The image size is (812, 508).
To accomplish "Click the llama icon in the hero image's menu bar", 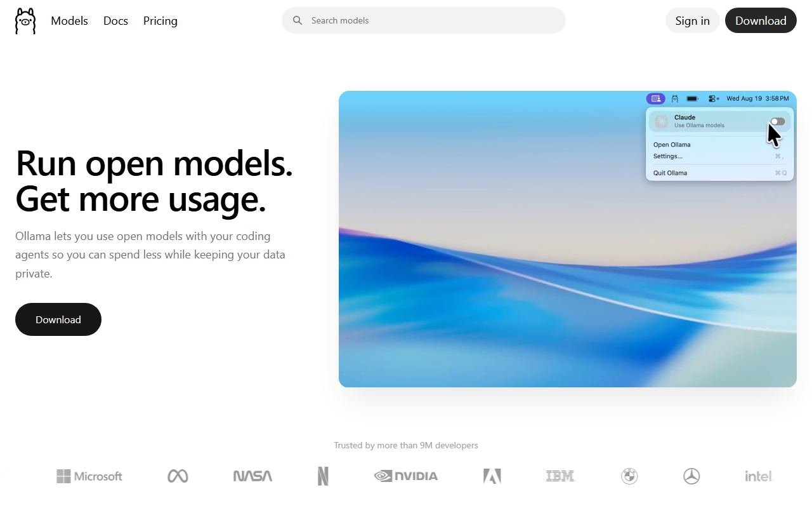I will [675, 98].
